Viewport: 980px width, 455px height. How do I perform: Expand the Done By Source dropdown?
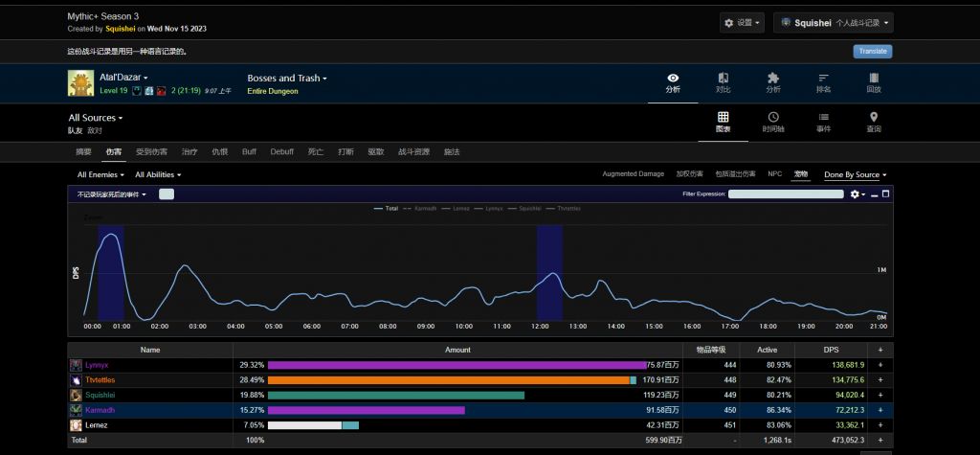(855, 175)
